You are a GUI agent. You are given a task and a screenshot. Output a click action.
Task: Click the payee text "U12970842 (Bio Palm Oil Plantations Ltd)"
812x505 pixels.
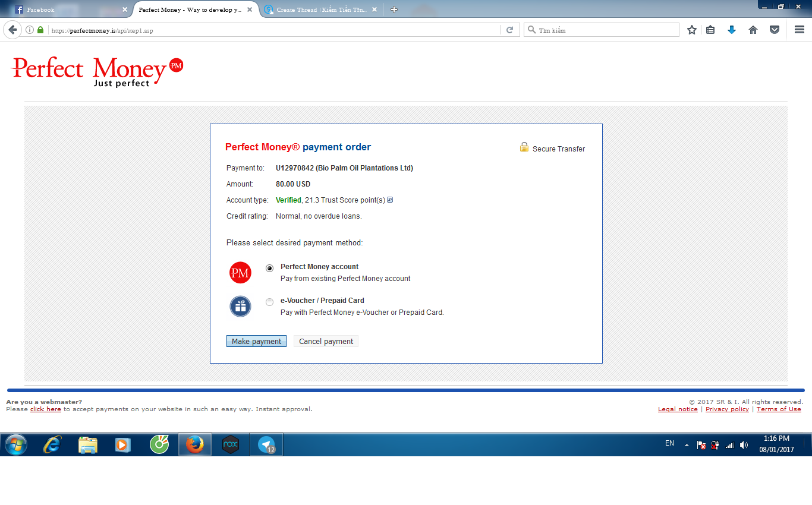point(344,168)
